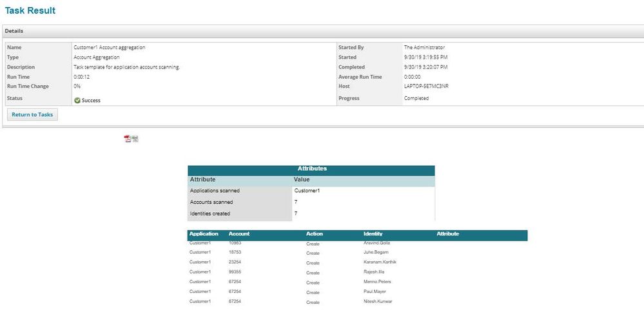644x329 pixels.
Task: Click the completed time 9/30/19 3:20:07 PM
Action: coord(426,67)
